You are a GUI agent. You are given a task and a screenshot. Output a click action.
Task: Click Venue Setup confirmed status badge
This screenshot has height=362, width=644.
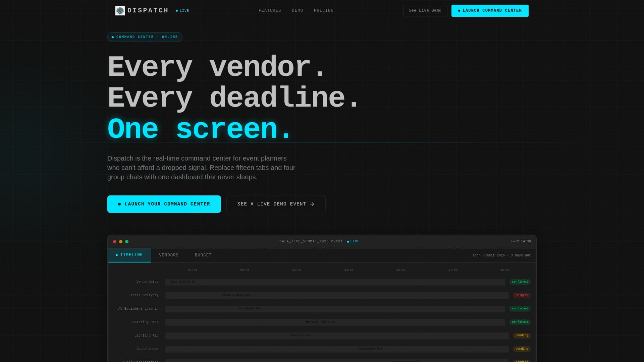coord(520,282)
